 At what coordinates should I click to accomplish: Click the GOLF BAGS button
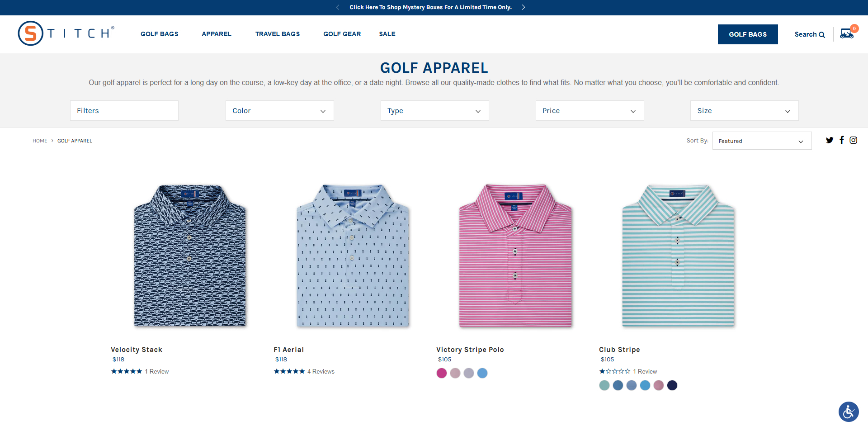coord(747,34)
